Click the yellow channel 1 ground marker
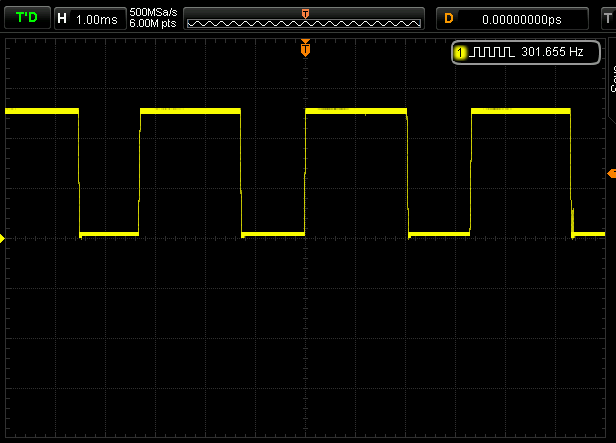 click(x=3, y=238)
